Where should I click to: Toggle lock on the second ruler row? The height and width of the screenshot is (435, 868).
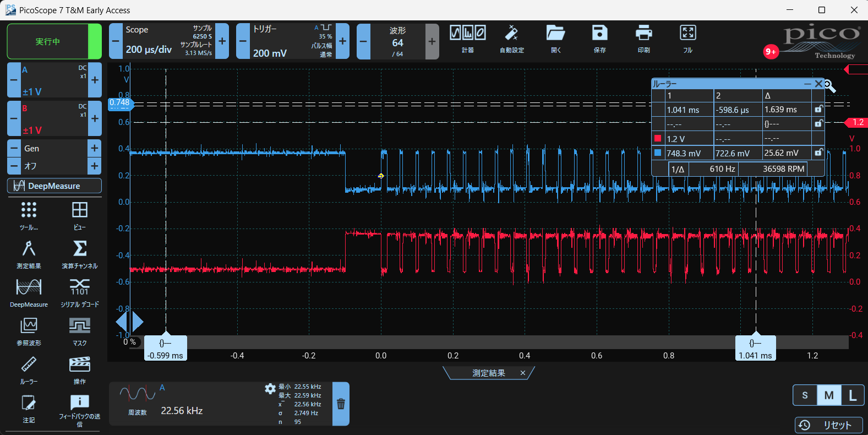point(818,123)
